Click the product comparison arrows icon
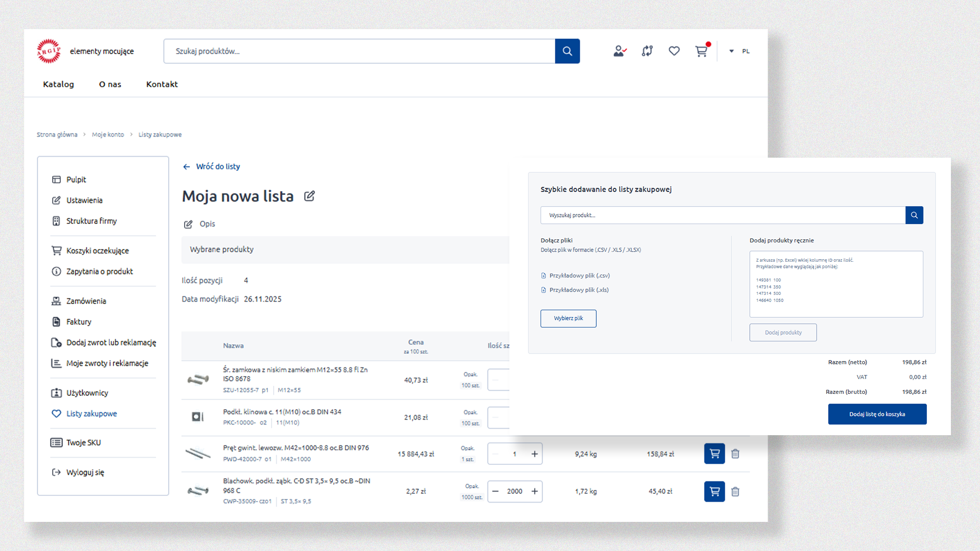This screenshot has width=980, height=551. pos(647,51)
